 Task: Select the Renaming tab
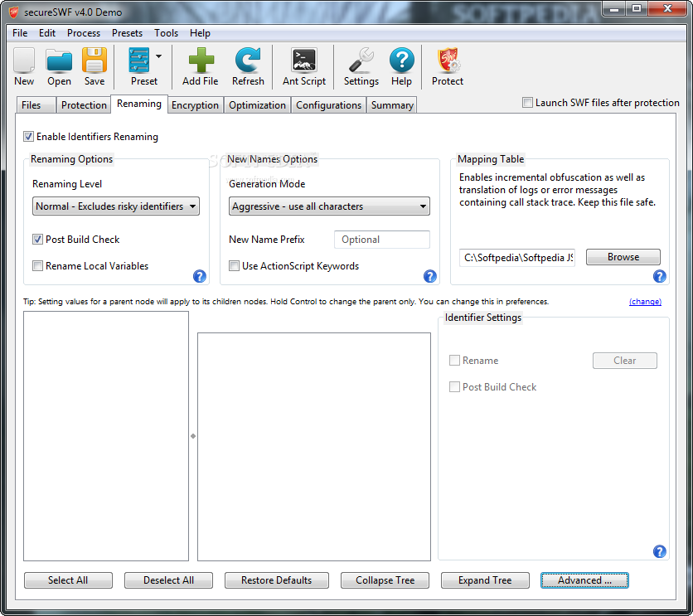pos(139,104)
